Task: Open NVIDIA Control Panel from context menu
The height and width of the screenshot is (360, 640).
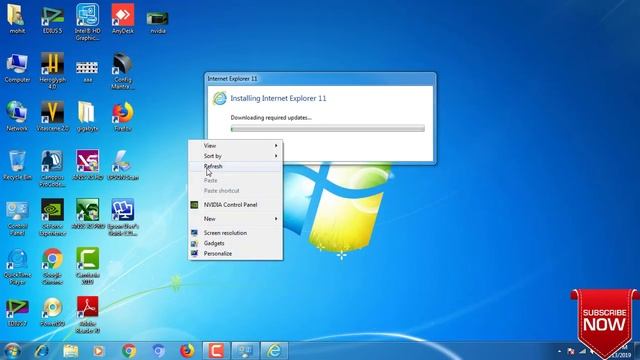Action: pyautogui.click(x=236, y=205)
